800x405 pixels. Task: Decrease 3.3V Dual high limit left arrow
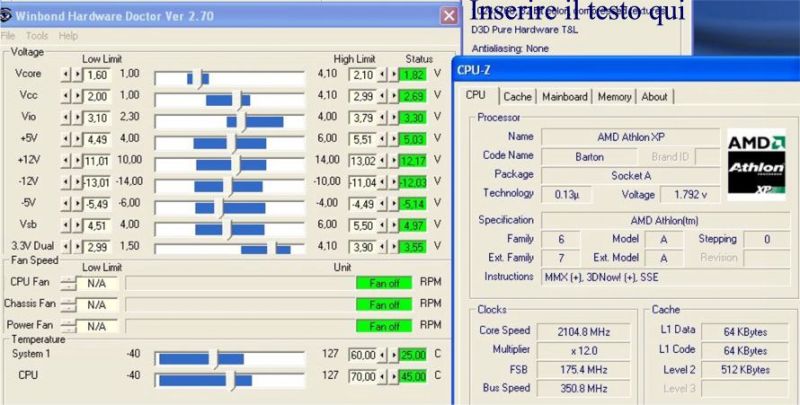point(382,247)
